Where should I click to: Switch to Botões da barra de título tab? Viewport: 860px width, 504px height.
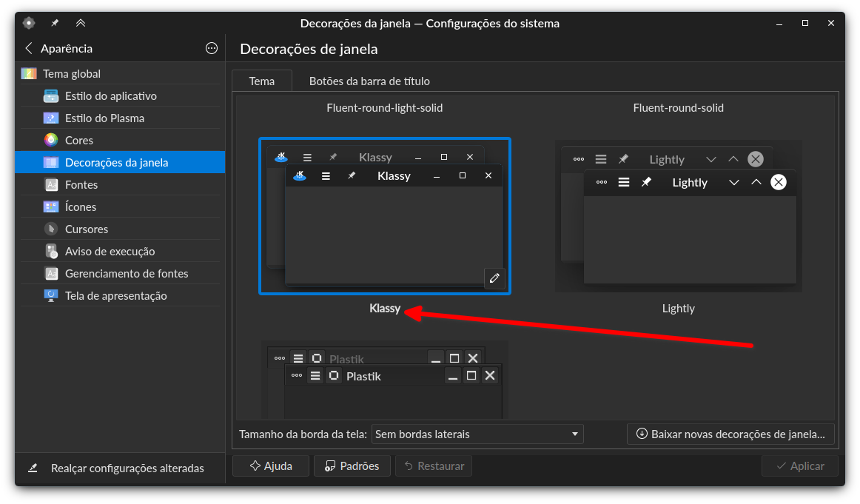coord(369,81)
